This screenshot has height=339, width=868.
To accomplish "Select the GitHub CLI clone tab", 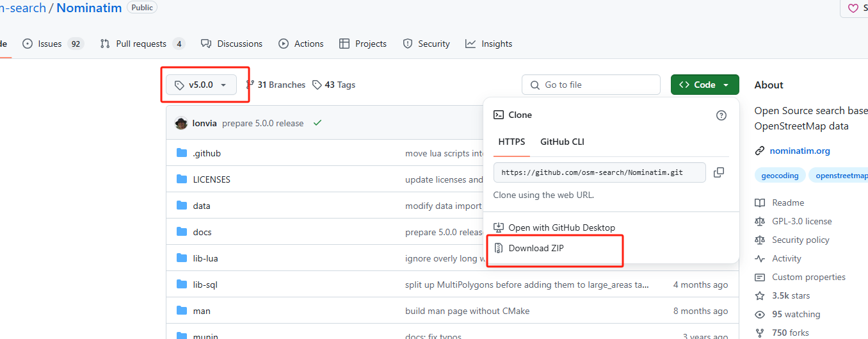I will (562, 142).
